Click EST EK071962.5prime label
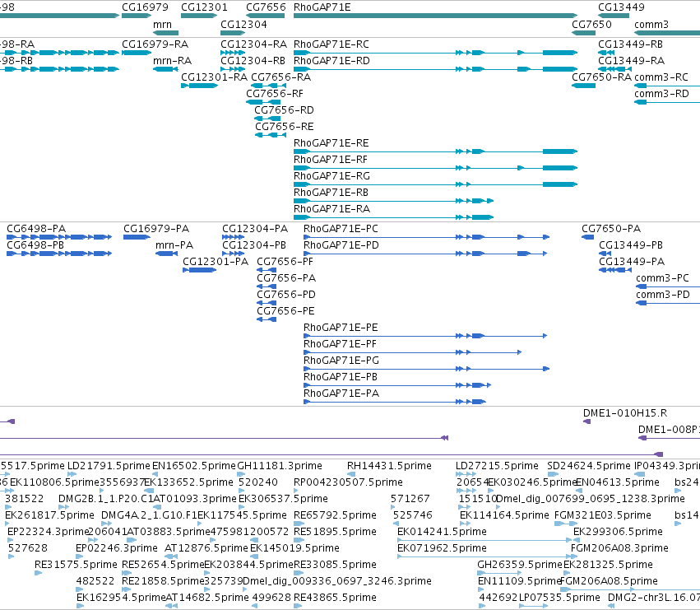The height and width of the screenshot is (610, 700). (x=442, y=548)
